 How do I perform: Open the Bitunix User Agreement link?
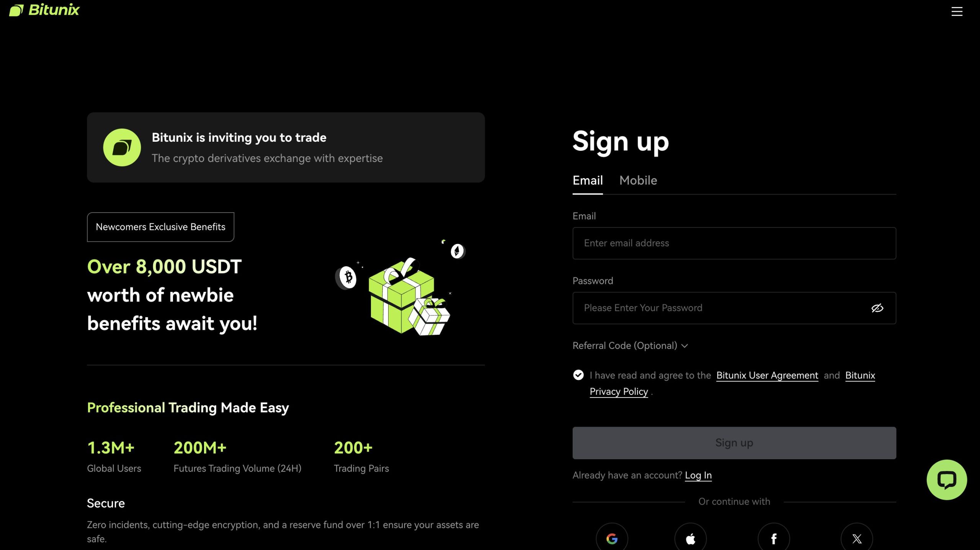pos(767,375)
